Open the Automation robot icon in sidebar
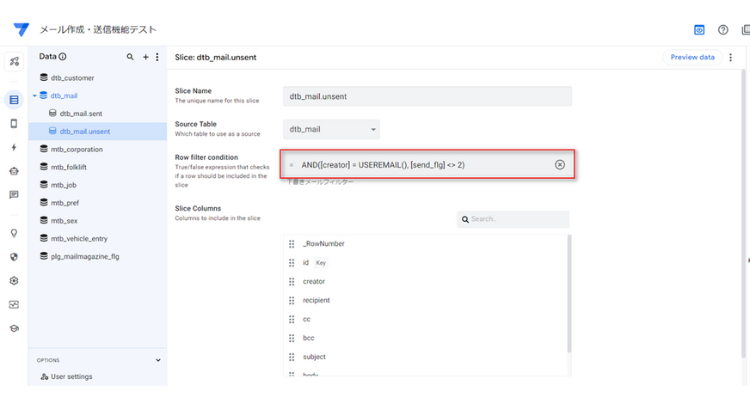 pyautogui.click(x=14, y=171)
